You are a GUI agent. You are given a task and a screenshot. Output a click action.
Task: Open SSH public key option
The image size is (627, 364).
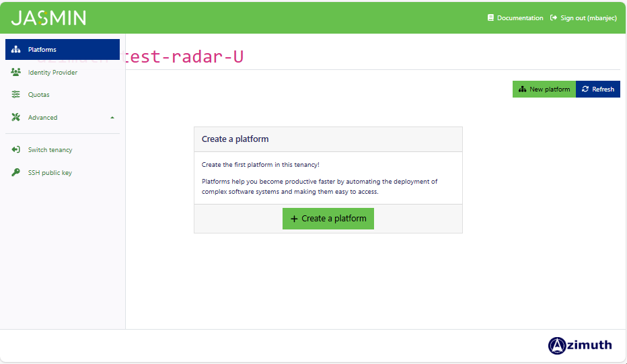50,173
